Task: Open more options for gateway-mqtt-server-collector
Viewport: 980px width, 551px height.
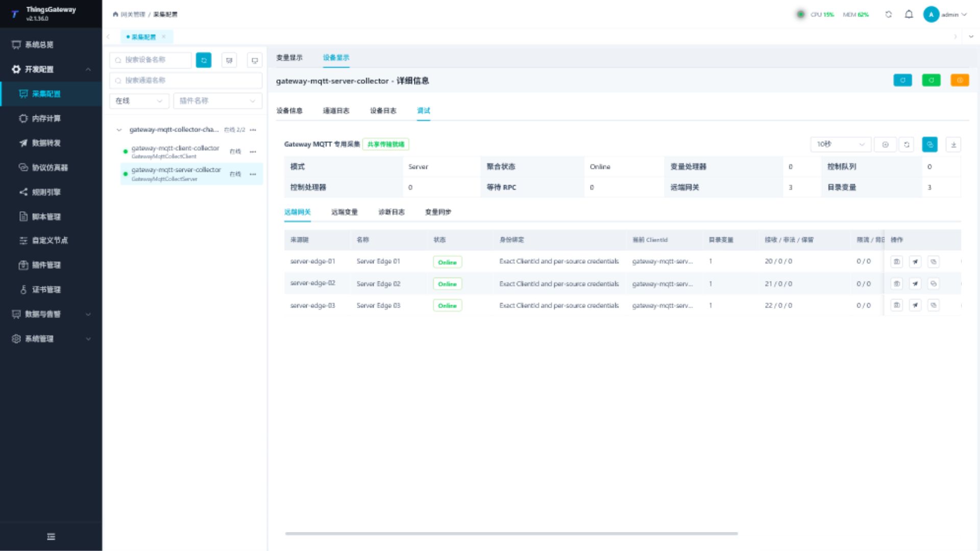Action: [x=253, y=174]
